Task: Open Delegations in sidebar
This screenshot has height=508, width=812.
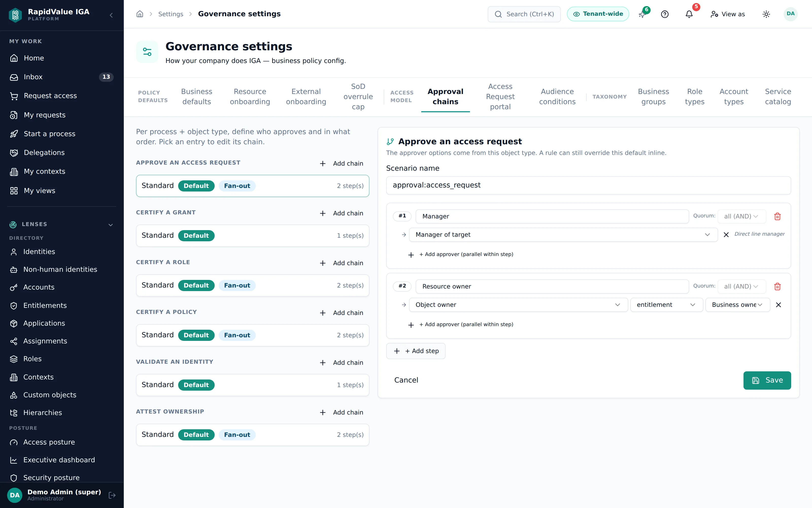Action: [62, 153]
